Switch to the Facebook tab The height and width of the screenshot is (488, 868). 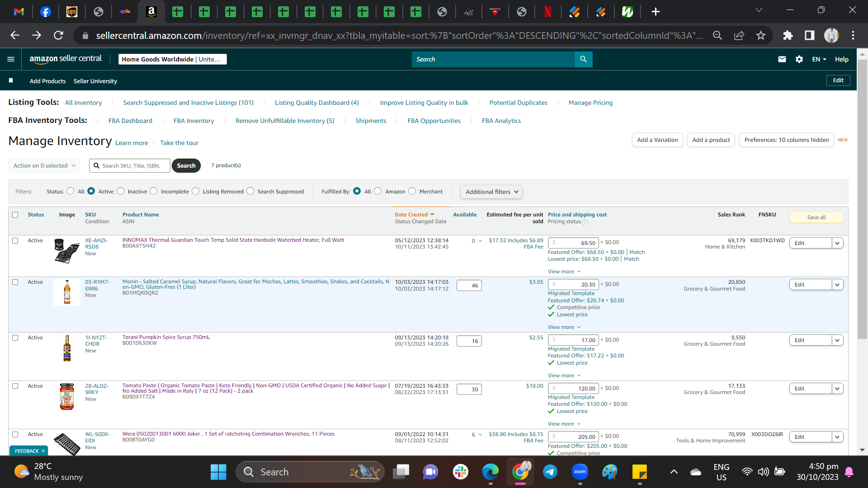click(x=46, y=12)
